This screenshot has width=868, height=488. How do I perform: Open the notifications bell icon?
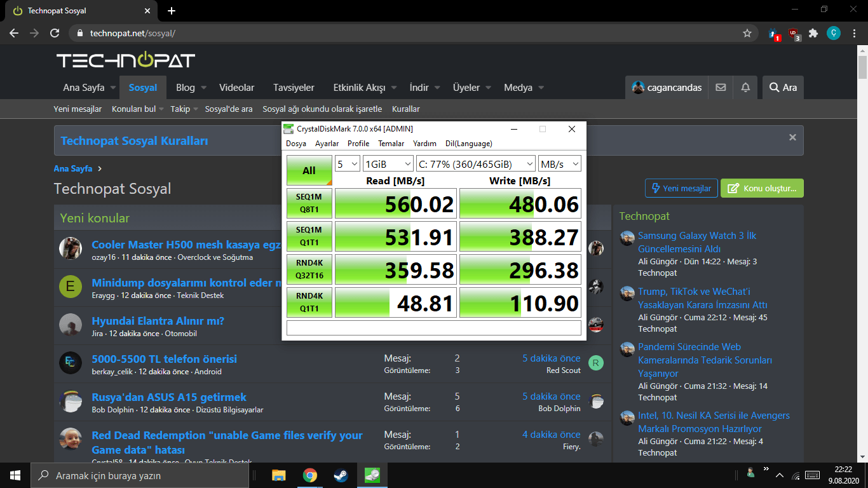point(746,88)
